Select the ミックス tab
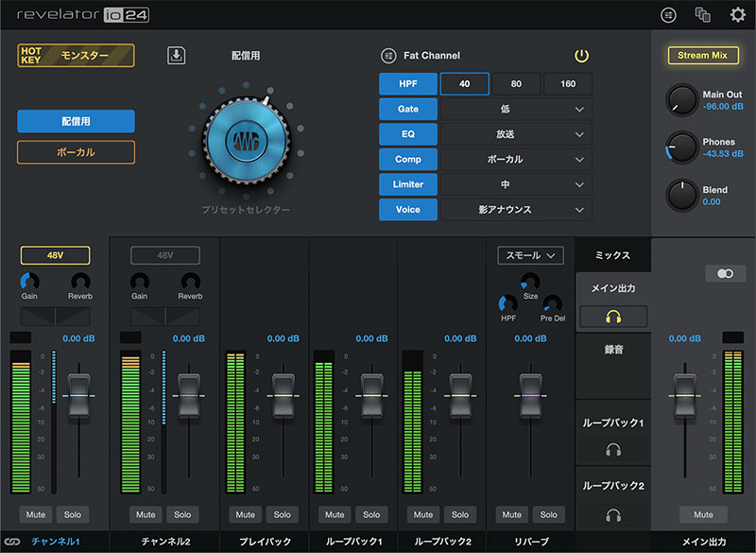 coord(613,253)
